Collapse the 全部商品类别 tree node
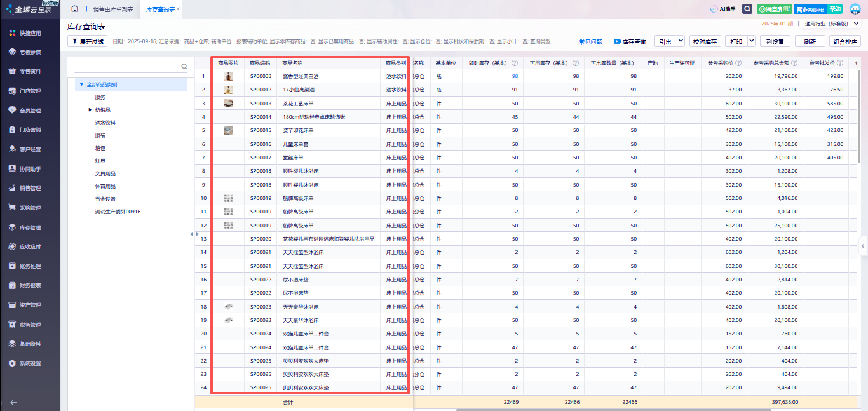Screen dimensions: 868x411 tap(81, 84)
